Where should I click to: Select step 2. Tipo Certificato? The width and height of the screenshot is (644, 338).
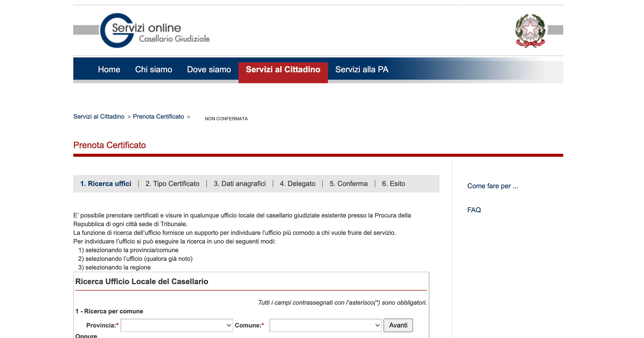172,184
